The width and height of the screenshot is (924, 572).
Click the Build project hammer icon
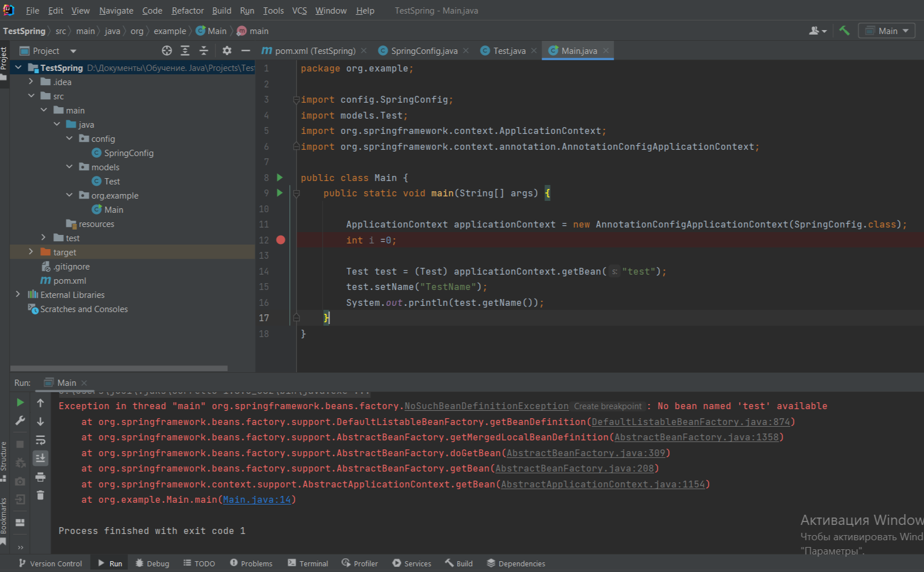(x=844, y=31)
